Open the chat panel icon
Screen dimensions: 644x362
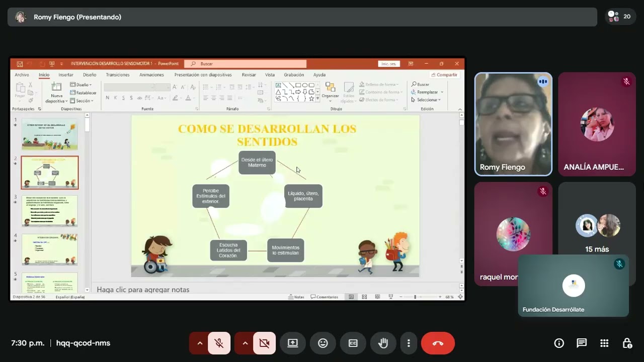pos(582,343)
